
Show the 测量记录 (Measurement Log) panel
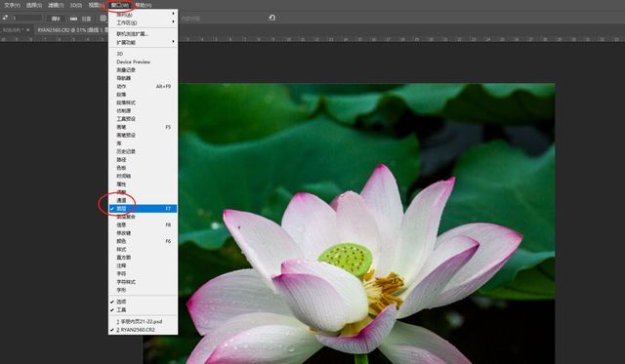tap(144, 69)
